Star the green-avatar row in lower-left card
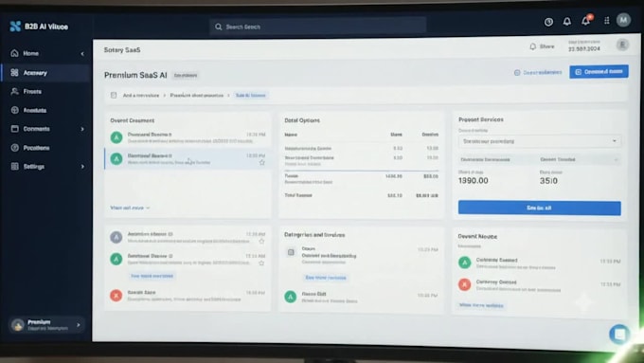Screen dimensions: 644x363 click(261, 263)
